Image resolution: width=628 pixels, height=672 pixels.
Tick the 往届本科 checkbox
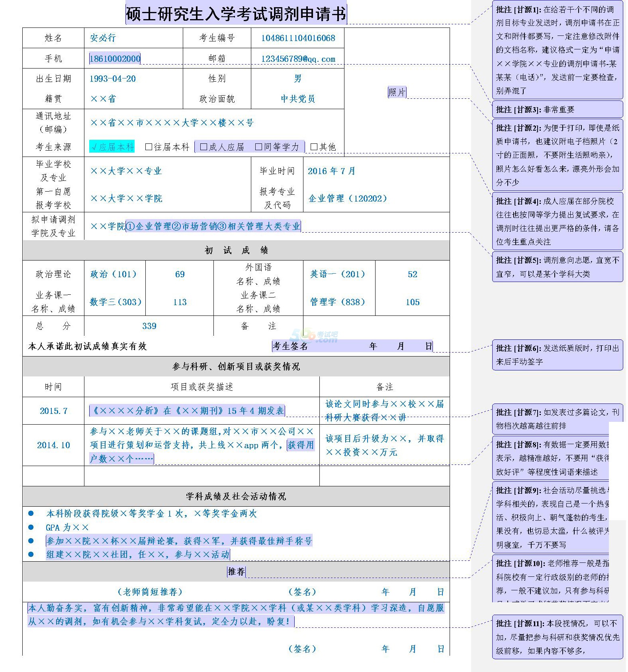click(x=149, y=147)
